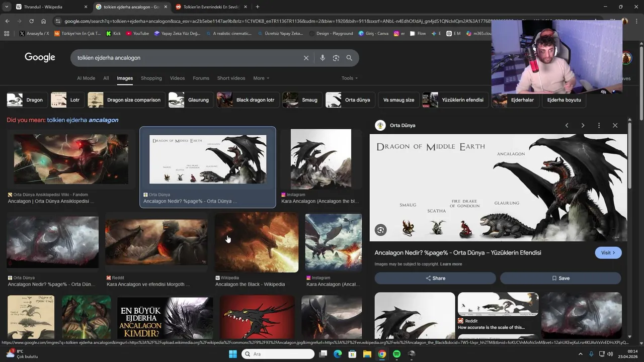Click the Lens icon on the preview image

click(x=381, y=230)
